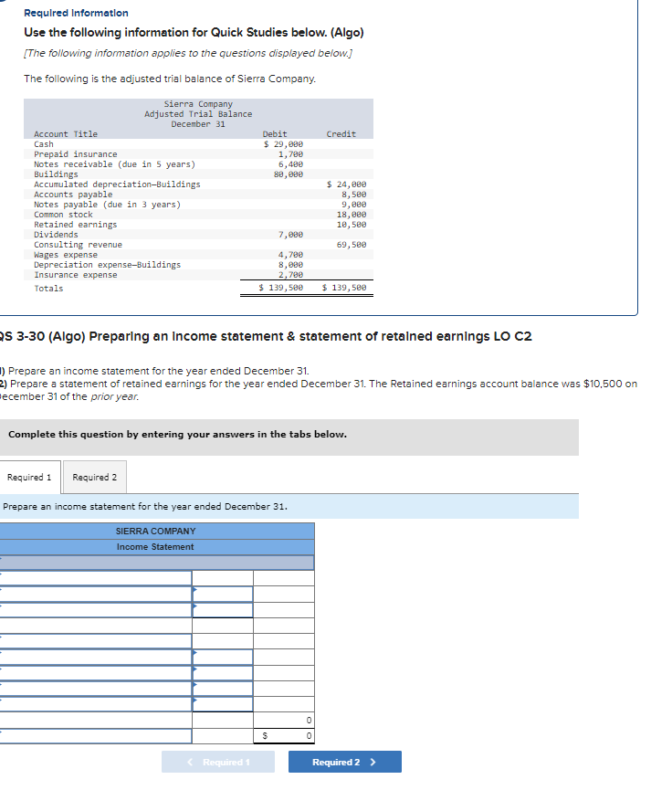The height and width of the screenshot is (790, 672).
Task: Select the last row label dropdown in statement
Action: click(96, 735)
